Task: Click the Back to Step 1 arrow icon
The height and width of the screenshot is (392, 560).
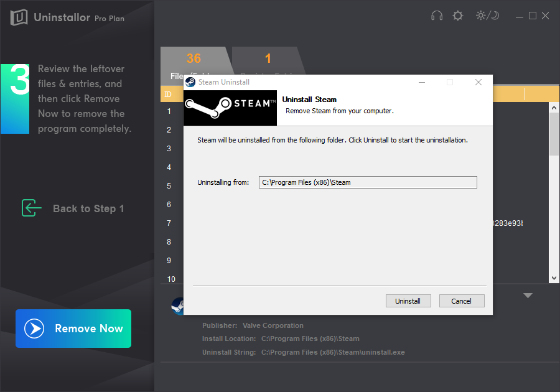Action: (32, 208)
